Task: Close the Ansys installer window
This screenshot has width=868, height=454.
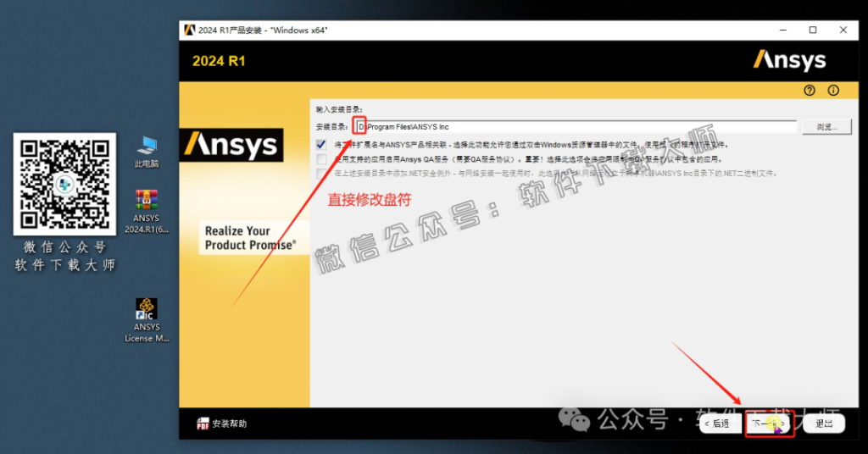Action: click(843, 30)
